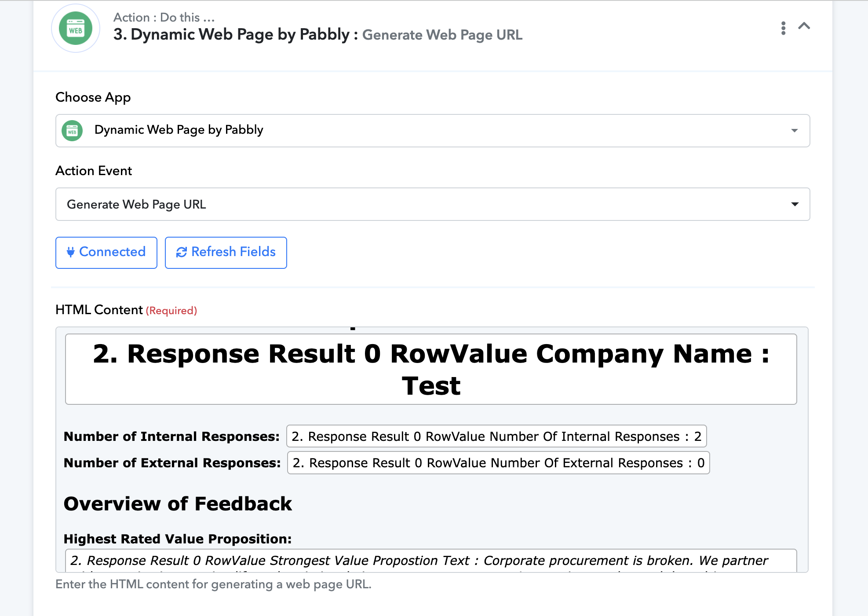Screen dimensions: 868x616
Task: Click Dynamic Web Page by Pabbly app selection
Action: click(179, 130)
